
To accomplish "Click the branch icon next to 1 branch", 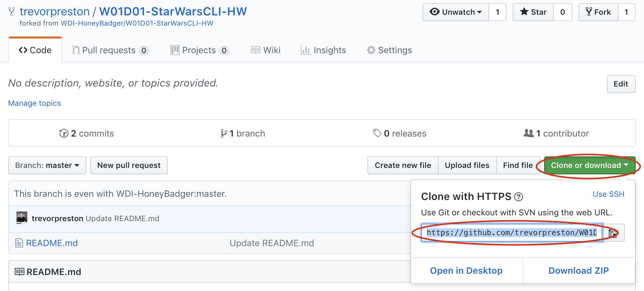I will point(224,133).
